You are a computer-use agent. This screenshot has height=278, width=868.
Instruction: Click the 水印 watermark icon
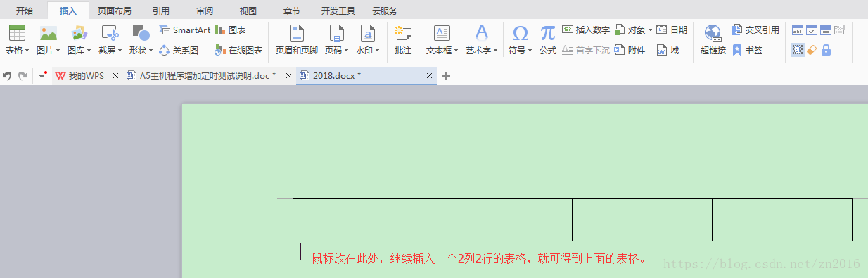(367, 33)
